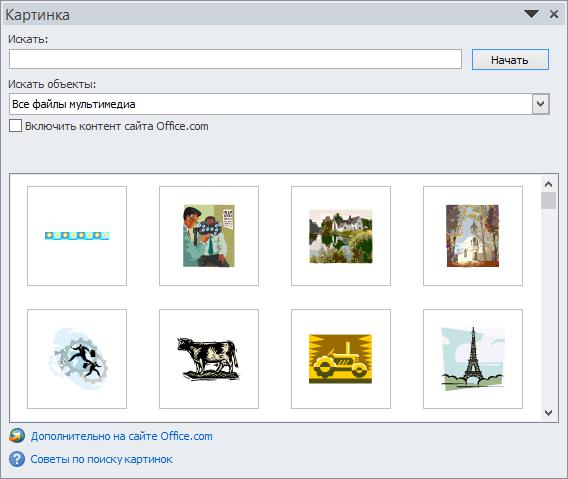
Task: Open 'Дополнительно на сайте Office.com' link
Action: [x=122, y=436]
